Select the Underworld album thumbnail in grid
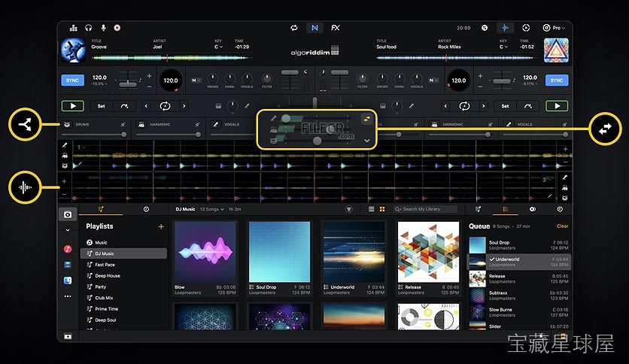 pos(354,252)
